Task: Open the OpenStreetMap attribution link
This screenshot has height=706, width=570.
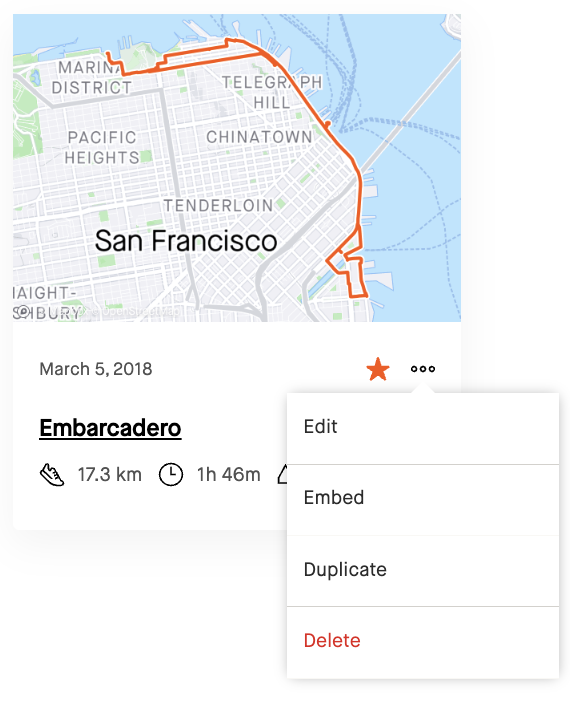Action: coord(140,312)
